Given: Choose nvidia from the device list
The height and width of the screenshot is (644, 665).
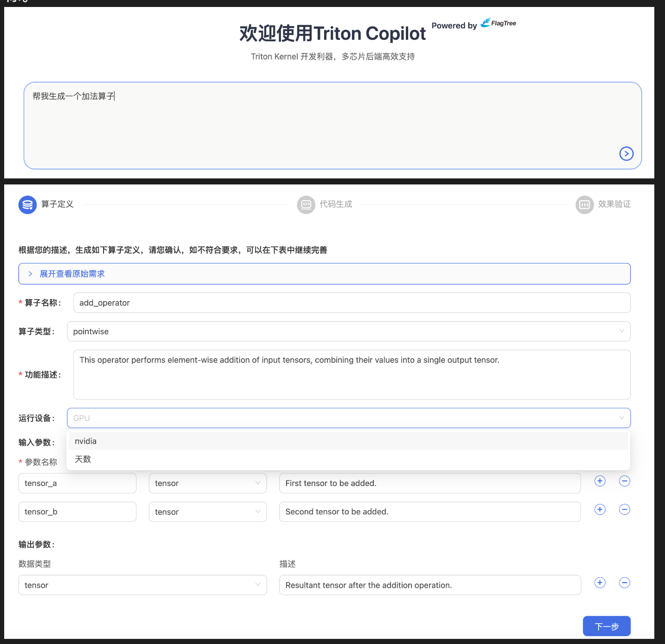Looking at the screenshot, I should (x=348, y=441).
